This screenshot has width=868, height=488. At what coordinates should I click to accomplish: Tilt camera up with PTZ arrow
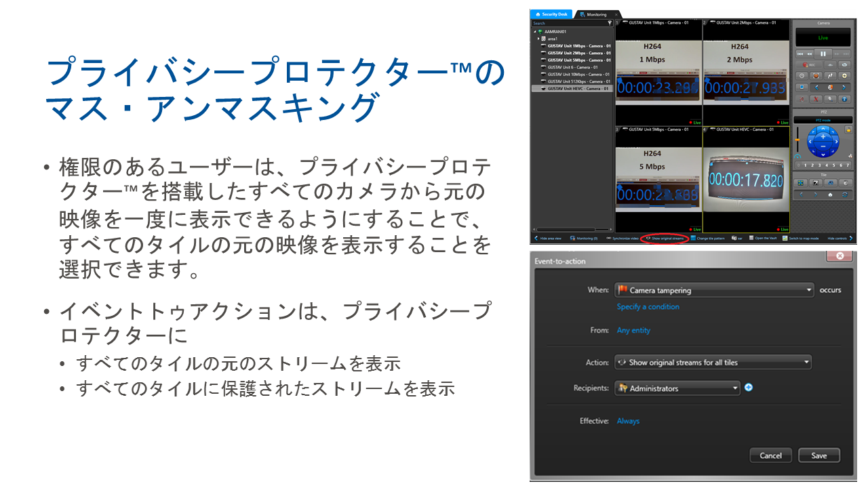tap(823, 128)
